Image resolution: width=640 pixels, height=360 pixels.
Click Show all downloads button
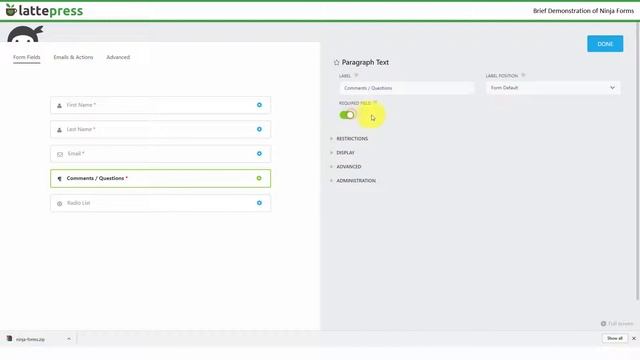pyautogui.click(x=614, y=338)
